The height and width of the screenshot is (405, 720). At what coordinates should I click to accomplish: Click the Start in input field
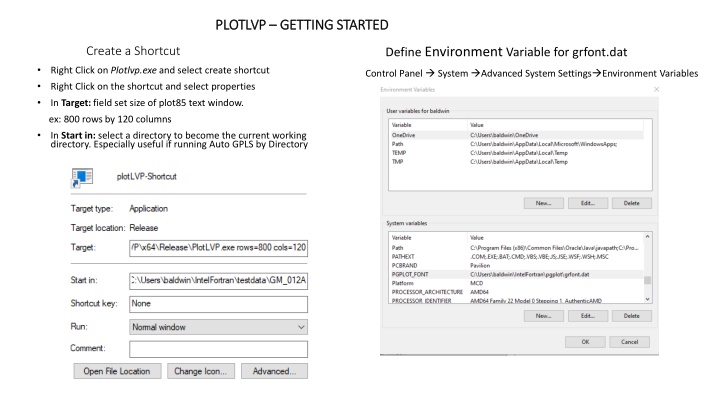coord(219,281)
